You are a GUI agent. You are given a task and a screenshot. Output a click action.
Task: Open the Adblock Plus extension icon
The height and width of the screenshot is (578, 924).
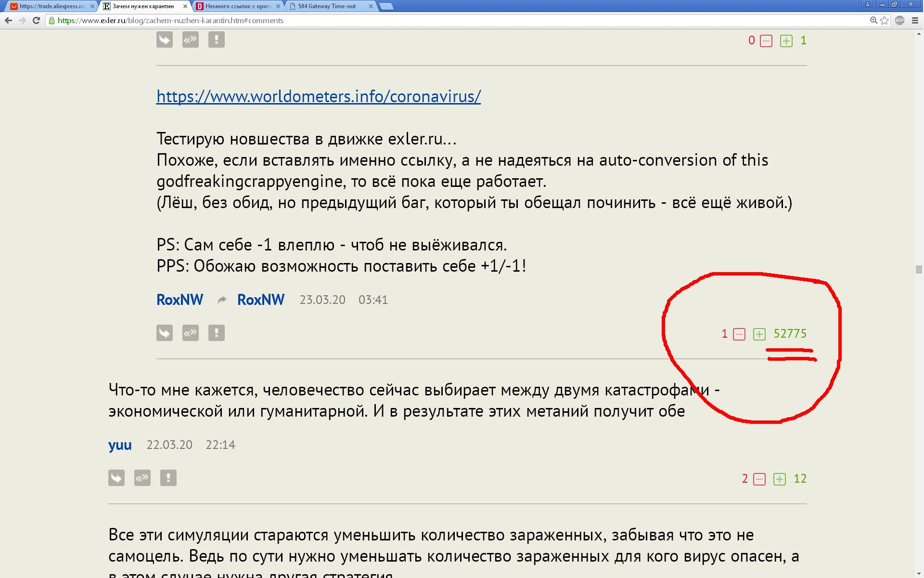(x=899, y=20)
